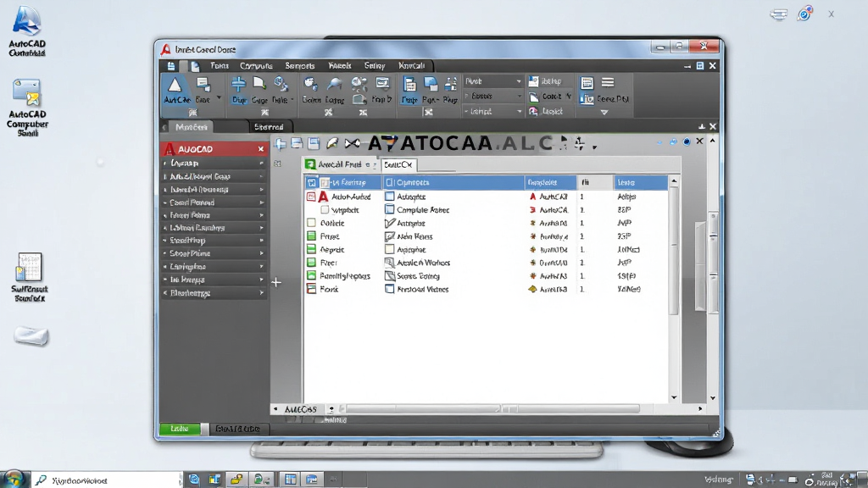Viewport: 868px width, 488px height.
Task: Click the yellow folder icon in the taskbar
Action: click(237, 480)
